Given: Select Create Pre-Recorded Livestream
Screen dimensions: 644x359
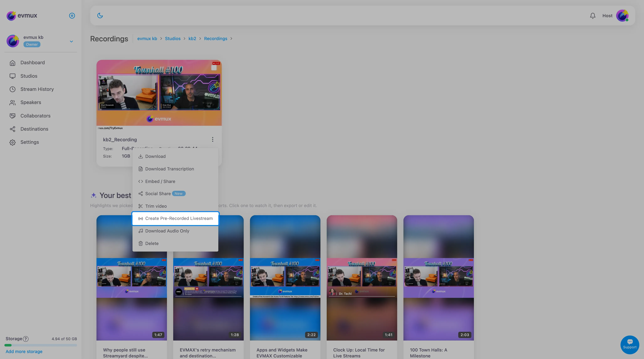Looking at the screenshot, I should coord(175,219).
